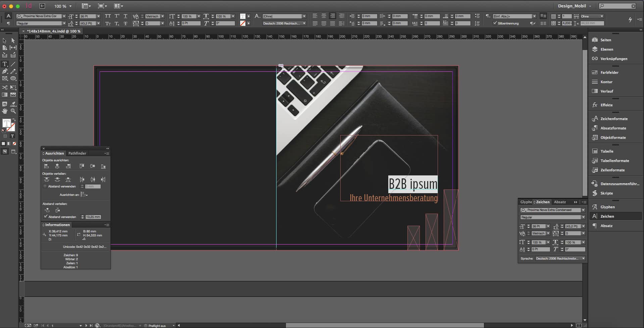Open the Ebenen layers panel
This screenshot has height=328, width=644.
606,49
